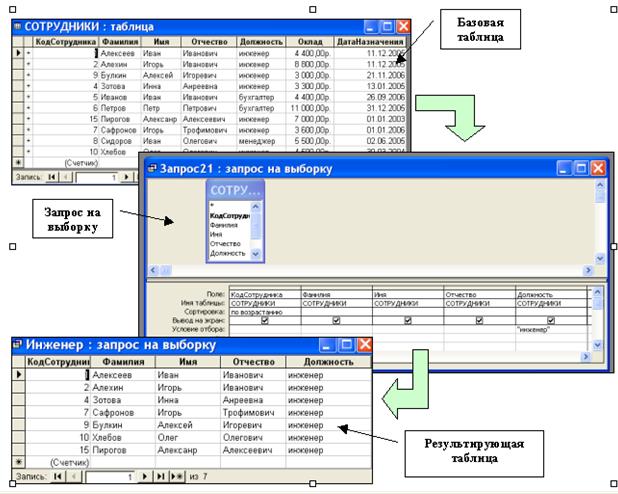This screenshot has height=494, width=618.
Task: Click the СОТРУДНИКИ table title bar icon
Action: click(17, 26)
